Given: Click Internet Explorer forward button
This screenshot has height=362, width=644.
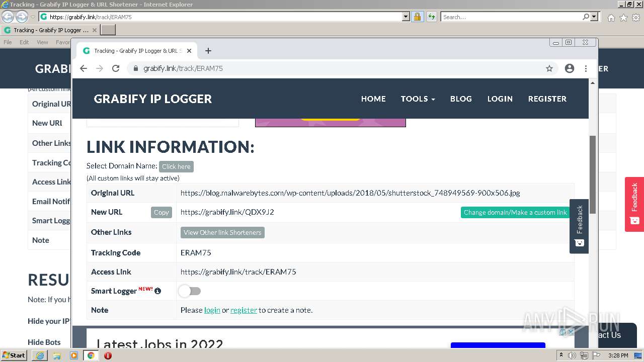Looking at the screenshot, I should 22,17.
